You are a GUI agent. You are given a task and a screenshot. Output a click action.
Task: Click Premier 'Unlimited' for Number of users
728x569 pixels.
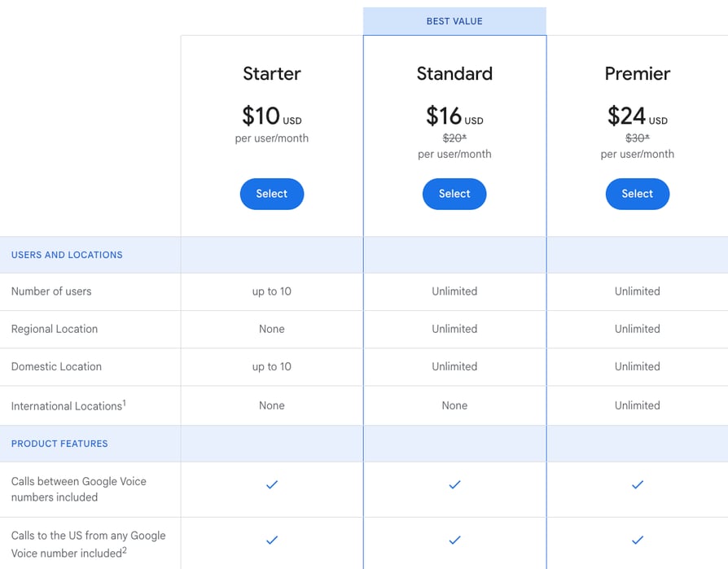(638, 291)
